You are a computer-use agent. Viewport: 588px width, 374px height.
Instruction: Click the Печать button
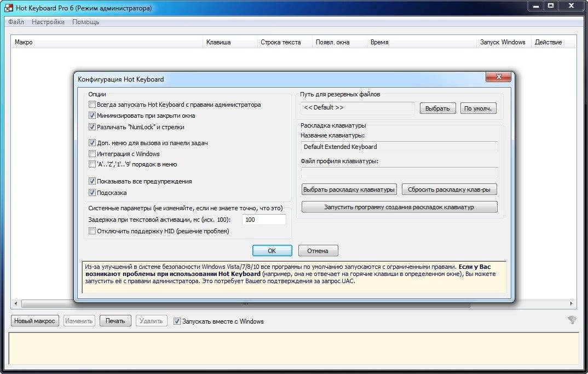click(115, 321)
